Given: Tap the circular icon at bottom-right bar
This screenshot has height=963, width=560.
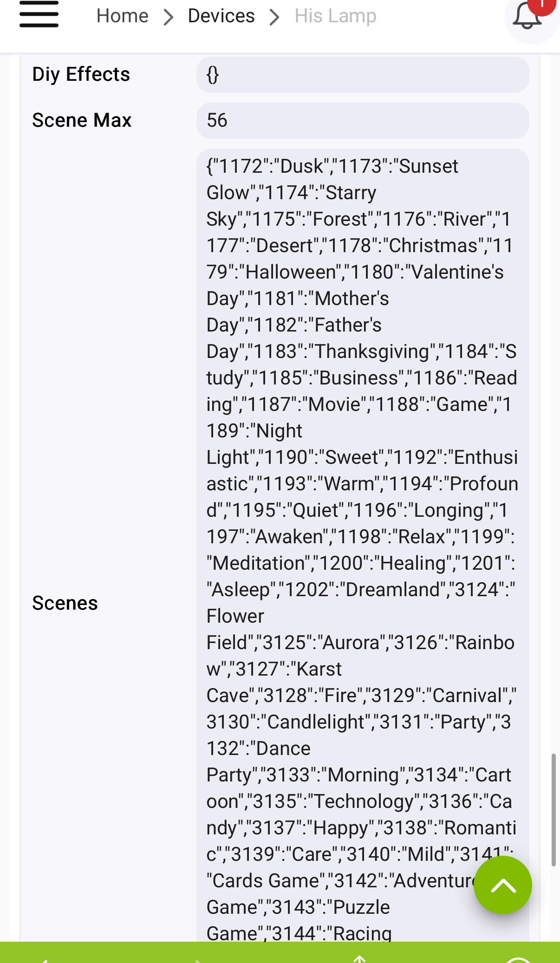Looking at the screenshot, I should tap(518, 959).
